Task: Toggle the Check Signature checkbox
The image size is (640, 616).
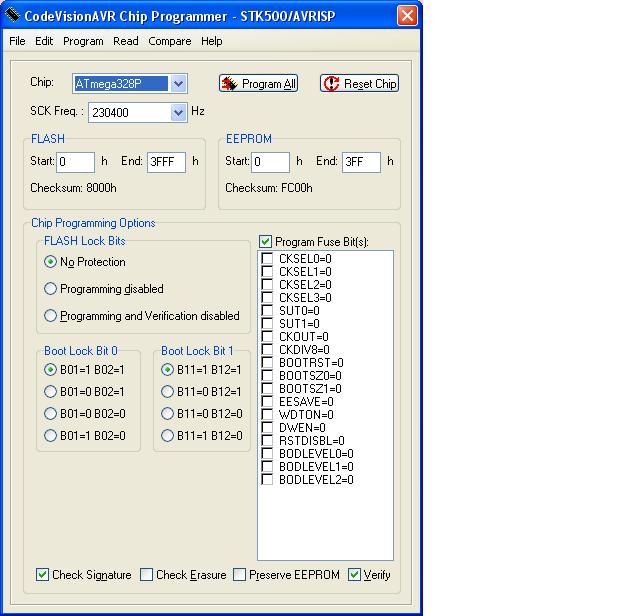Action: (x=42, y=575)
